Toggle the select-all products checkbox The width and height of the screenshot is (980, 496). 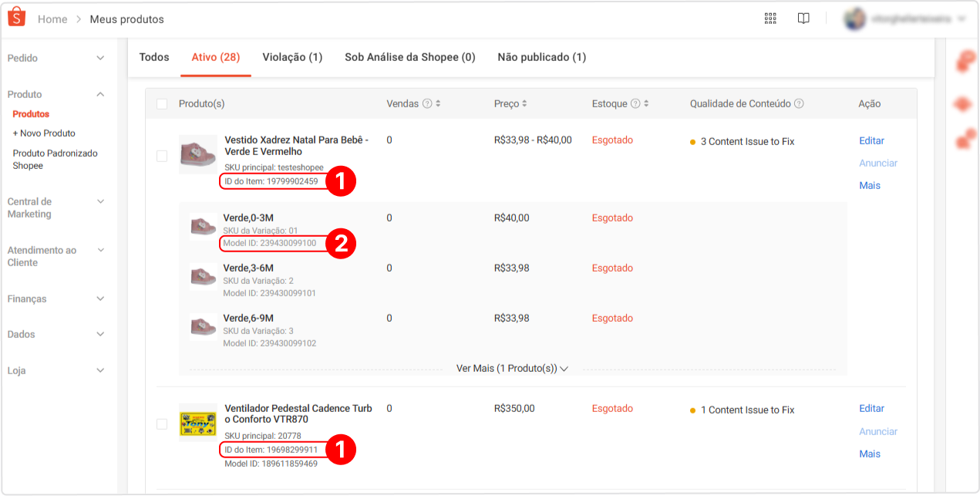(x=162, y=104)
